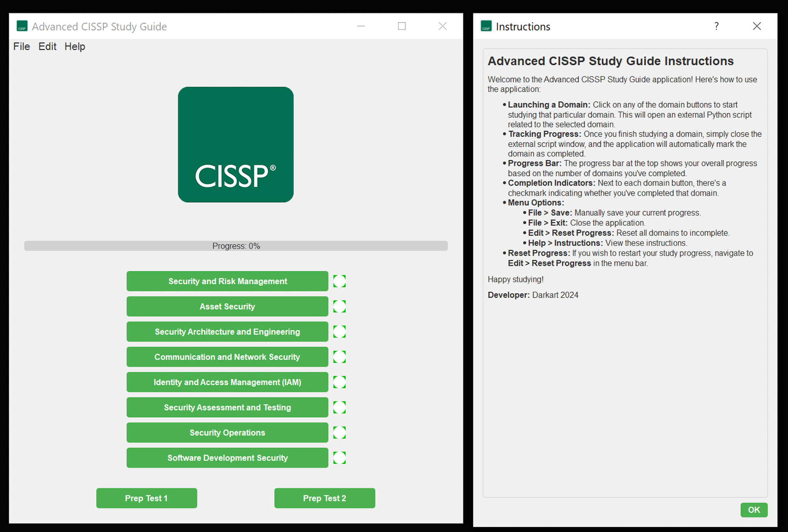The image size is (788, 532).
Task: Click the large CISSP logo image
Action: click(236, 145)
